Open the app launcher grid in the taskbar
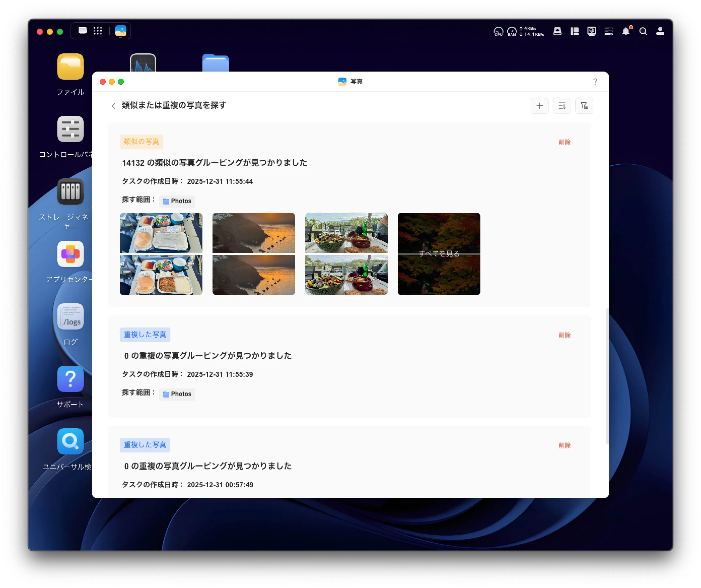 click(x=97, y=31)
